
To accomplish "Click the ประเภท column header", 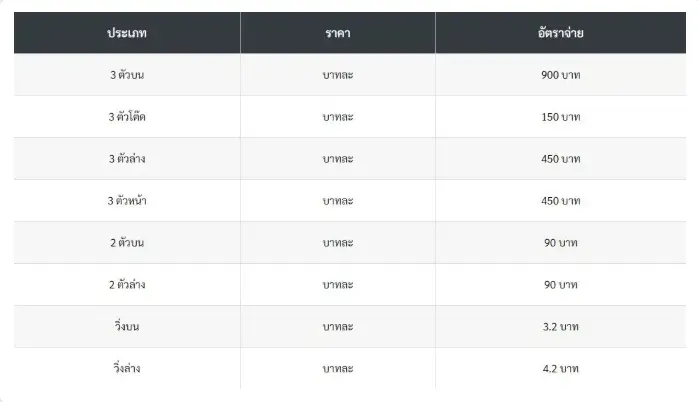I will (127, 33).
